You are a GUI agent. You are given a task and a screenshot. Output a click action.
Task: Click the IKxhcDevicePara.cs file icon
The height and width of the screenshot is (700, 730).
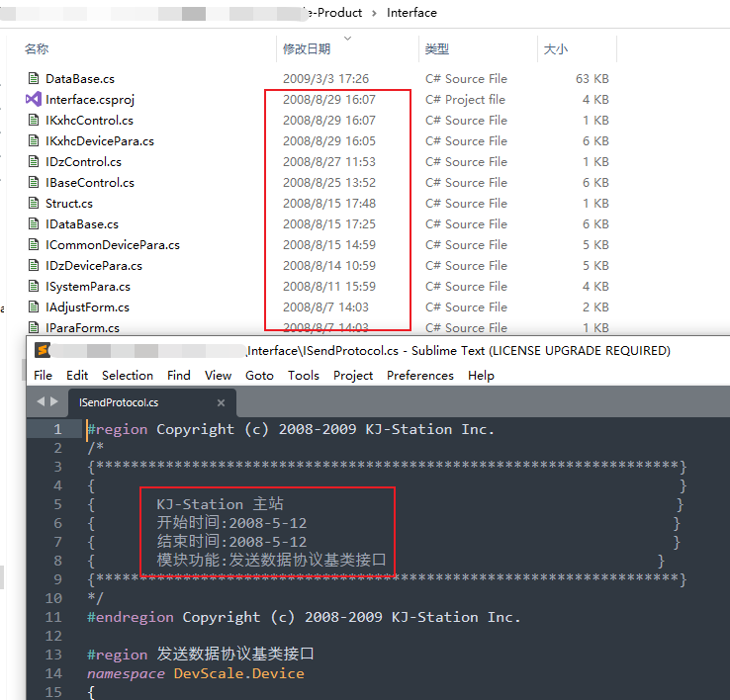[34, 140]
